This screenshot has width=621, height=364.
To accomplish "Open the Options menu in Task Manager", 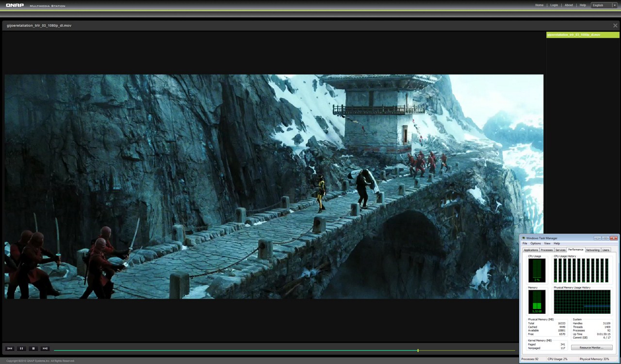I will pos(536,243).
